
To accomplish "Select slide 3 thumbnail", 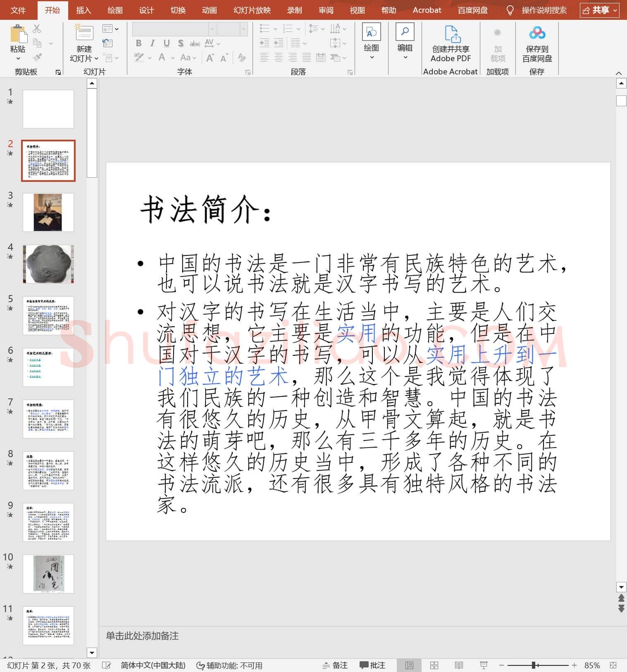I will coord(48,212).
